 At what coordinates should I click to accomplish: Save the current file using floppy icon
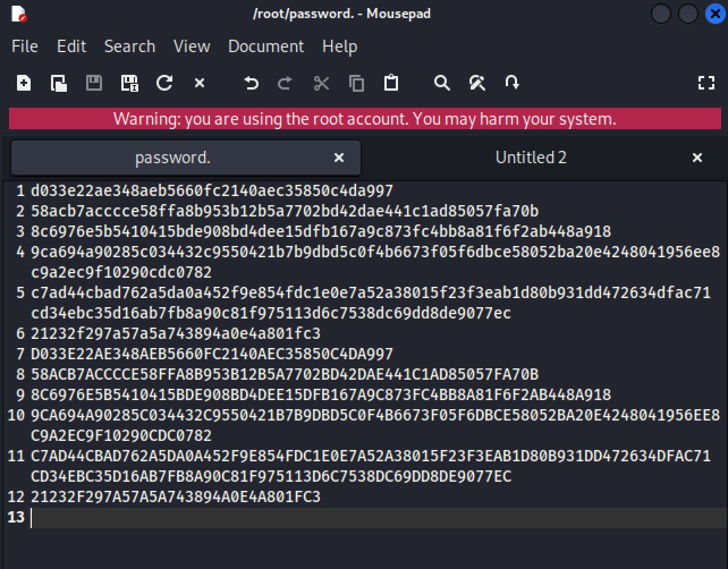tap(94, 83)
